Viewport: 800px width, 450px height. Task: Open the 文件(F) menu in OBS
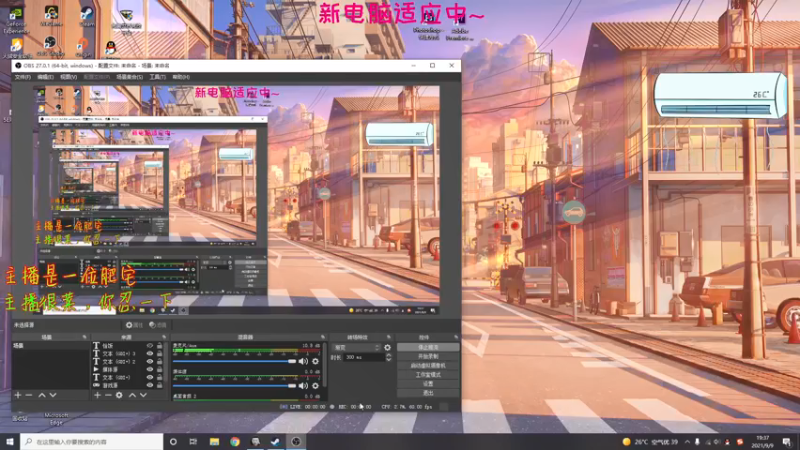[22, 77]
